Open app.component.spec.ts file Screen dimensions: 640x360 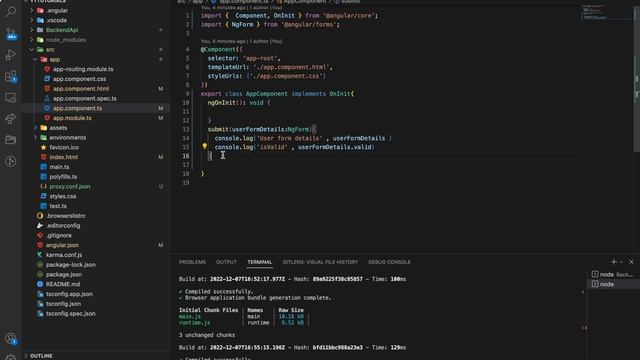pyautogui.click(x=84, y=98)
